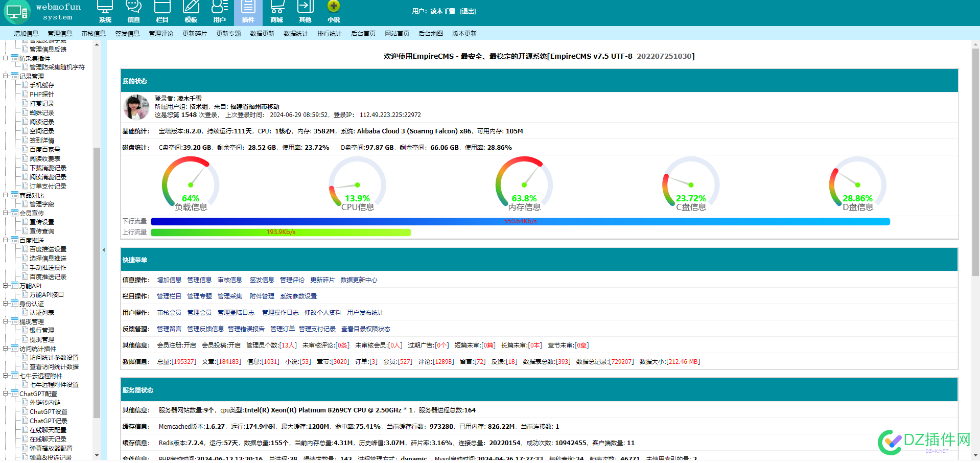
Task: Collapse the 会员宣传 tree node
Action: click(6, 213)
